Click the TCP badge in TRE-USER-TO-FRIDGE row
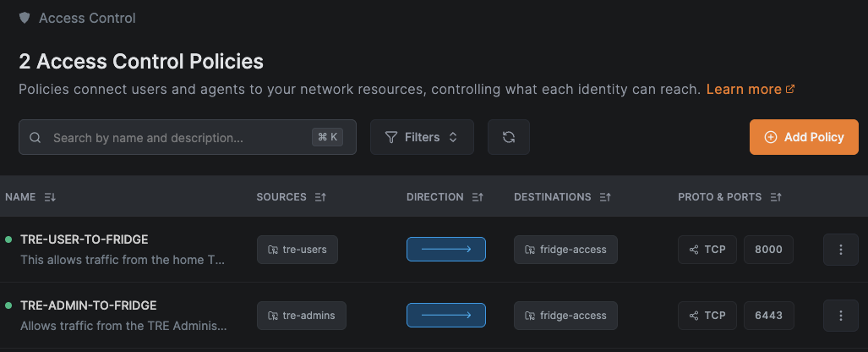This screenshot has width=868, height=352. (x=707, y=250)
